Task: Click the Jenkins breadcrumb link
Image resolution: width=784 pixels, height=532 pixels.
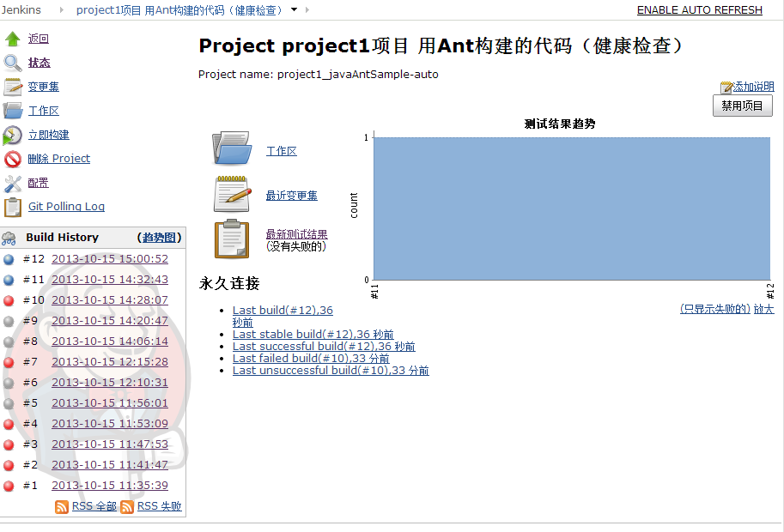Action: [x=21, y=9]
